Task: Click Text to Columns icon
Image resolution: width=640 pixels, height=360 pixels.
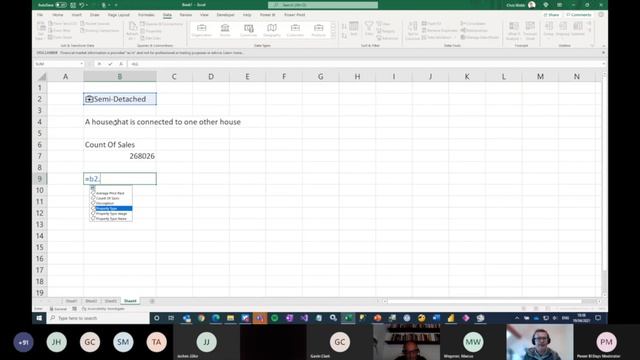Action: pyautogui.click(x=413, y=31)
